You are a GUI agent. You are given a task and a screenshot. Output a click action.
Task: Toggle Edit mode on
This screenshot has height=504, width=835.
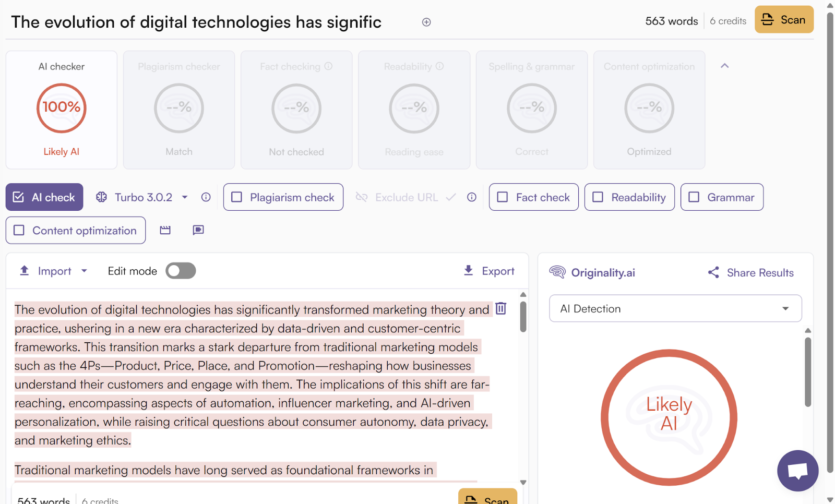click(181, 270)
